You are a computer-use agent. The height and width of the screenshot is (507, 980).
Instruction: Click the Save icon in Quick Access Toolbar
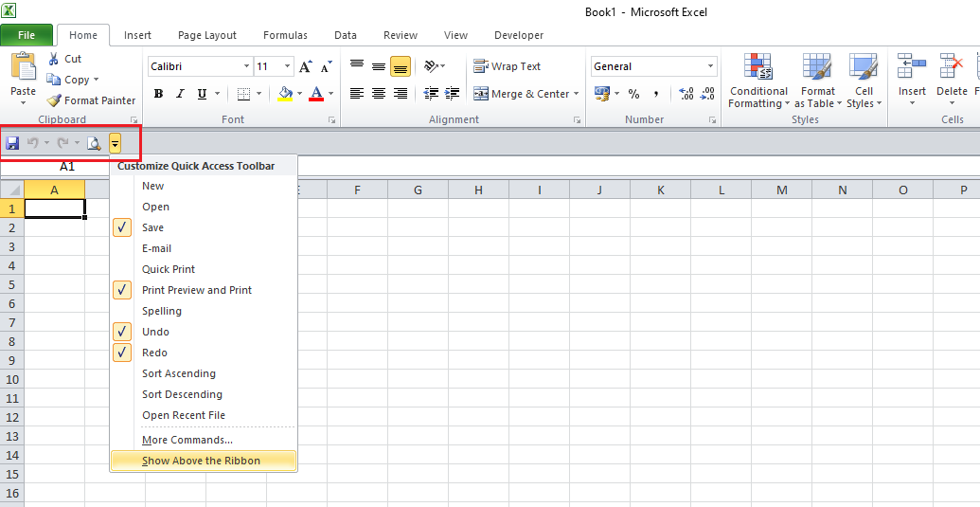12,144
